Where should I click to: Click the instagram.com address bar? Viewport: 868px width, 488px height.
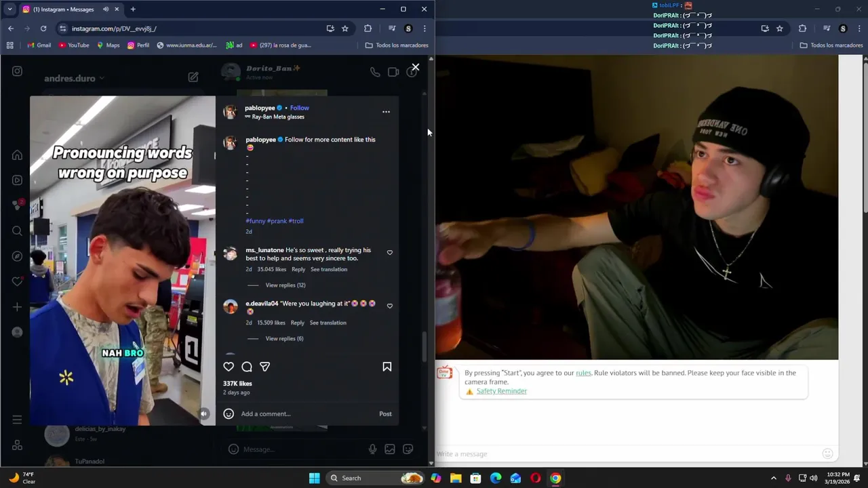click(190, 28)
